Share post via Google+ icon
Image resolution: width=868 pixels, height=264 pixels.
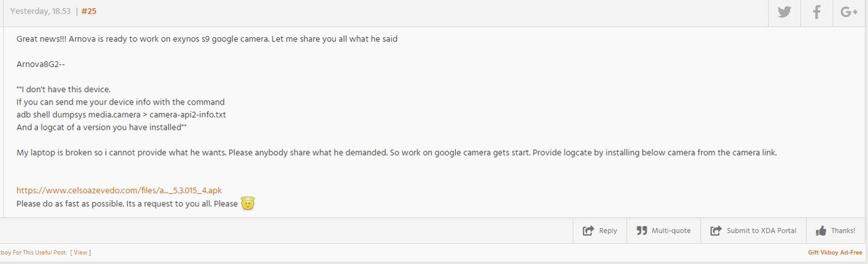(x=849, y=12)
